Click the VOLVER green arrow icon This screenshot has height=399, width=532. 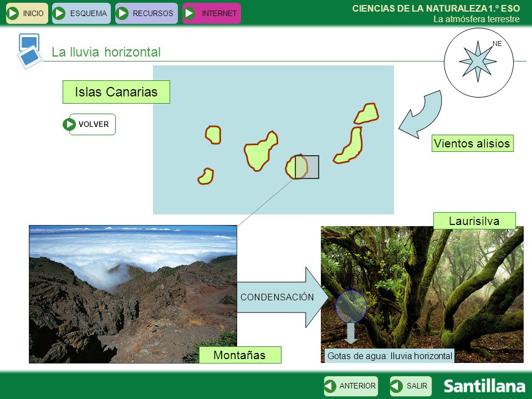(x=69, y=124)
